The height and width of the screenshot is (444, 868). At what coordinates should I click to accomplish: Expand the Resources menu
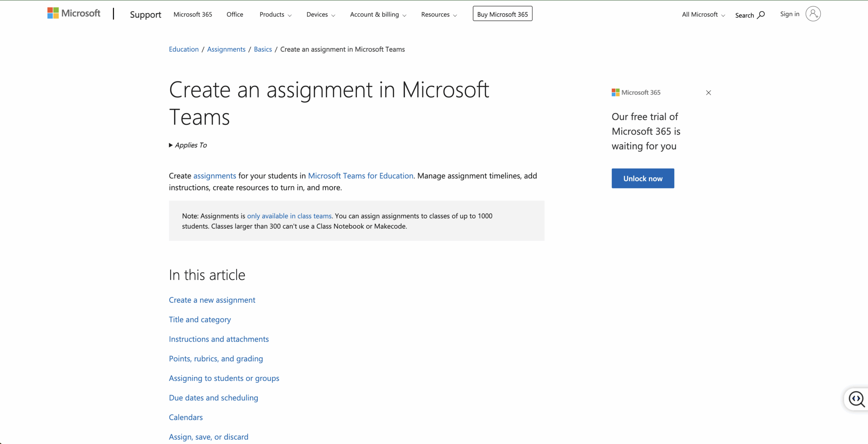coord(439,15)
